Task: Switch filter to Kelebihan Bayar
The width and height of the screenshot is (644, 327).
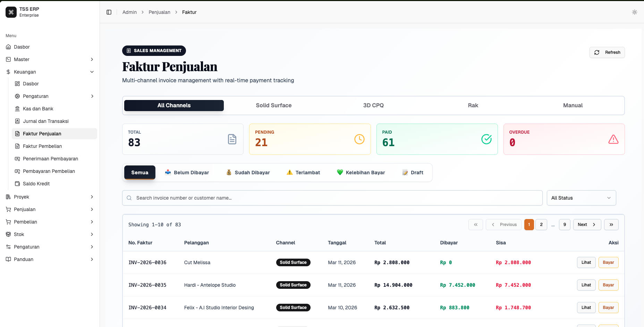Action: tap(361, 172)
